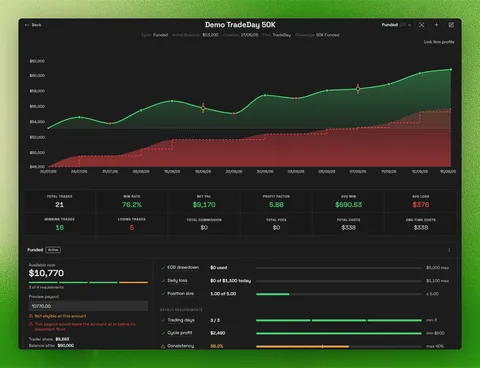Viewport: 480px width, 368px height.
Task: Click the '3 of 4 requirements' text
Action: (x=46, y=287)
